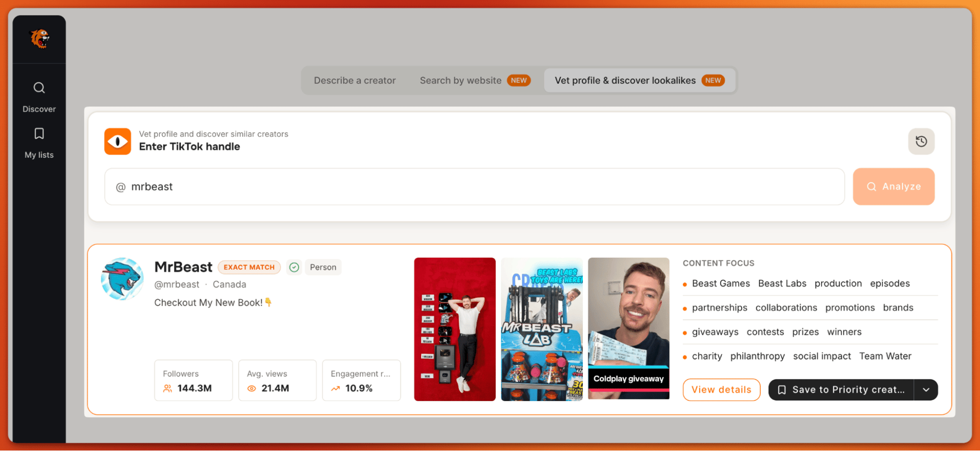Image resolution: width=980 pixels, height=451 pixels.
Task: Select Vet profile & discover lookalikes tab
Action: coord(640,81)
